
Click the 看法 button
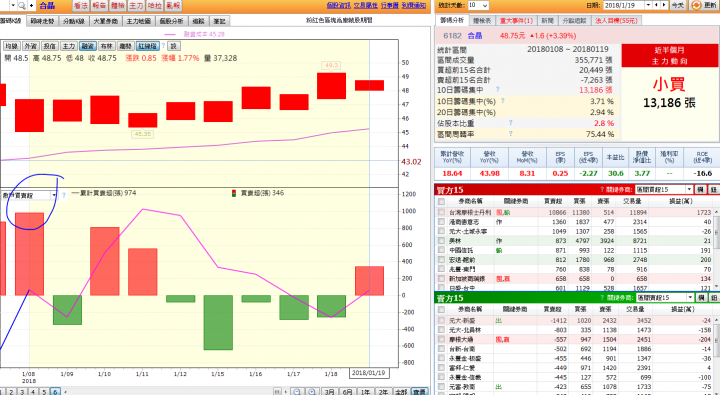tap(81, 6)
